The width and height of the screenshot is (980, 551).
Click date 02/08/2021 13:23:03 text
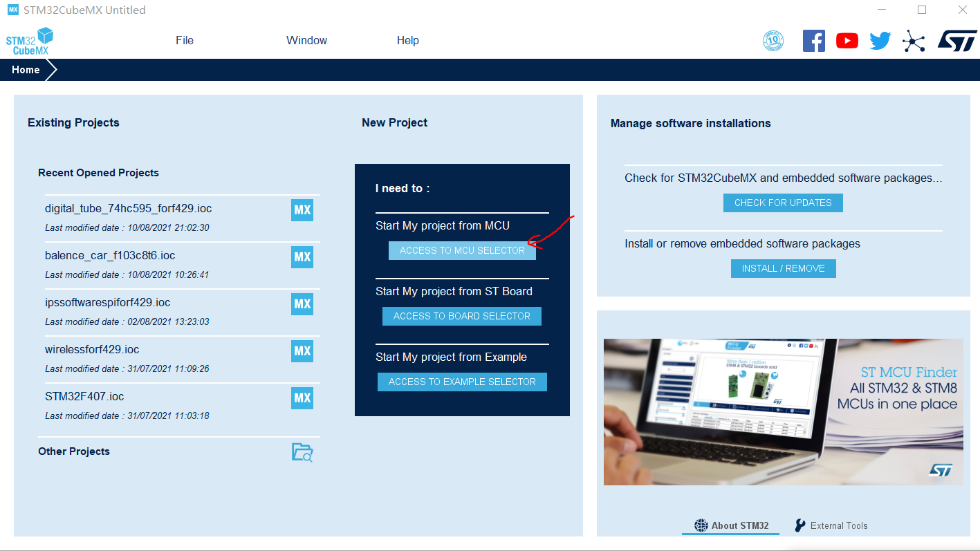point(168,321)
